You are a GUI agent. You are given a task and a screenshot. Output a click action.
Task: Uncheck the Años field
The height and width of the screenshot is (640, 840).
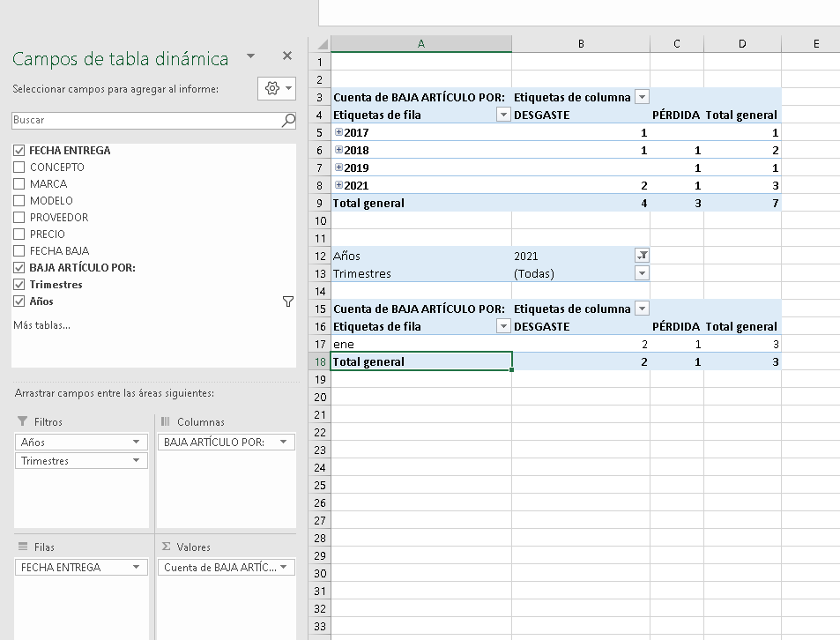(x=19, y=301)
